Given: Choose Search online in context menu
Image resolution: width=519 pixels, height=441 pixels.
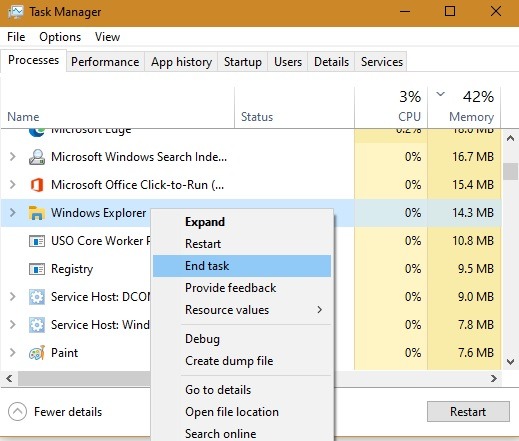Looking at the screenshot, I should tap(242, 434).
